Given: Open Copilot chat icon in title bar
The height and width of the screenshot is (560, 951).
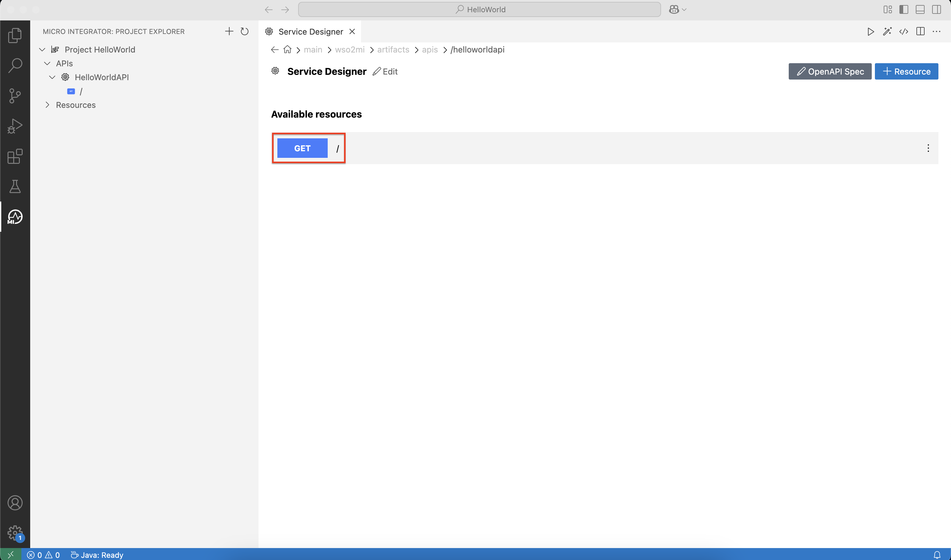Looking at the screenshot, I should 674,9.
